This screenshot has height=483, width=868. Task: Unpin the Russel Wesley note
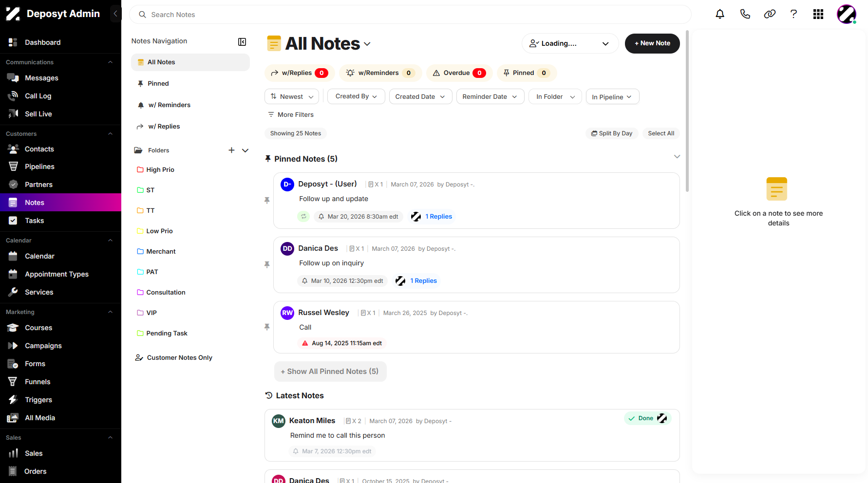tap(267, 327)
